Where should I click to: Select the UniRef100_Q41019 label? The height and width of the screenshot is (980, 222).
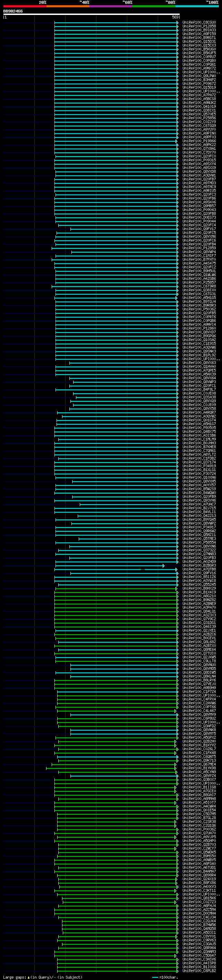tap(199, 106)
